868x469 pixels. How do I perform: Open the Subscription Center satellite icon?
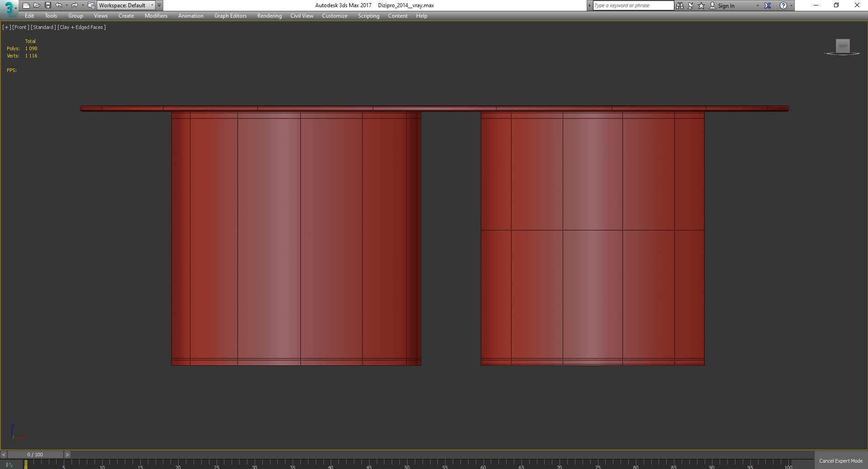(x=691, y=5)
